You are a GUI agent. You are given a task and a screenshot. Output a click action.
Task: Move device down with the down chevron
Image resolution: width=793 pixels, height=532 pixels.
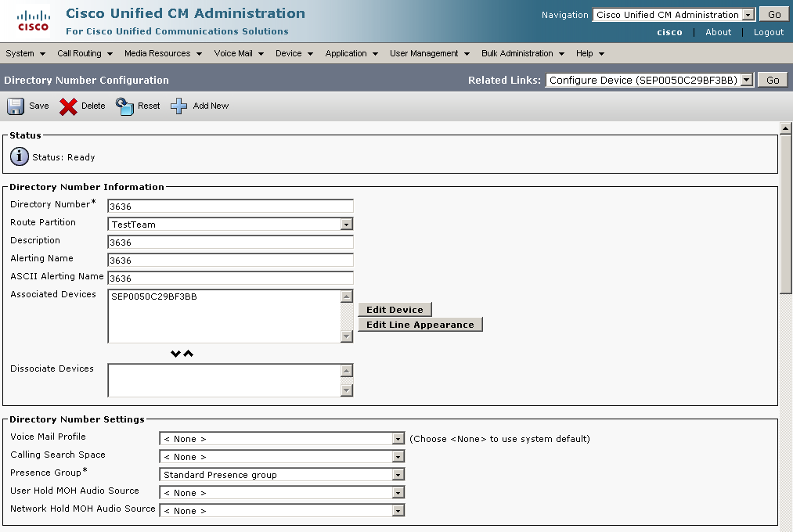(175, 354)
